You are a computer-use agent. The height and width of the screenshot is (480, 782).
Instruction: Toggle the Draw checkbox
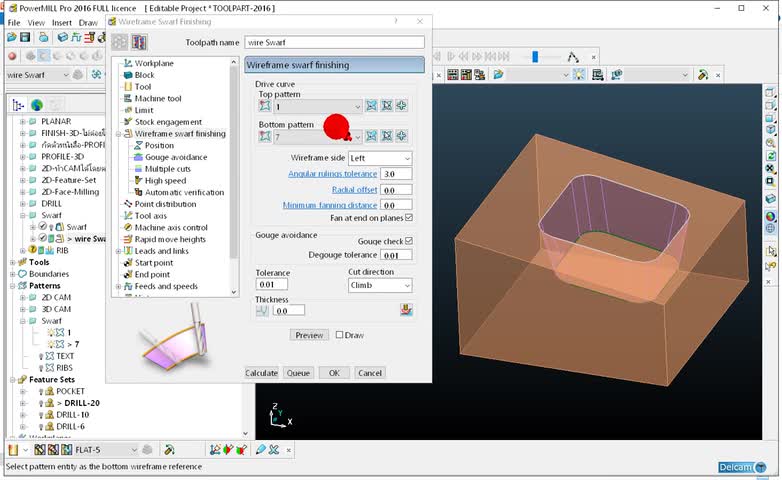click(339, 335)
